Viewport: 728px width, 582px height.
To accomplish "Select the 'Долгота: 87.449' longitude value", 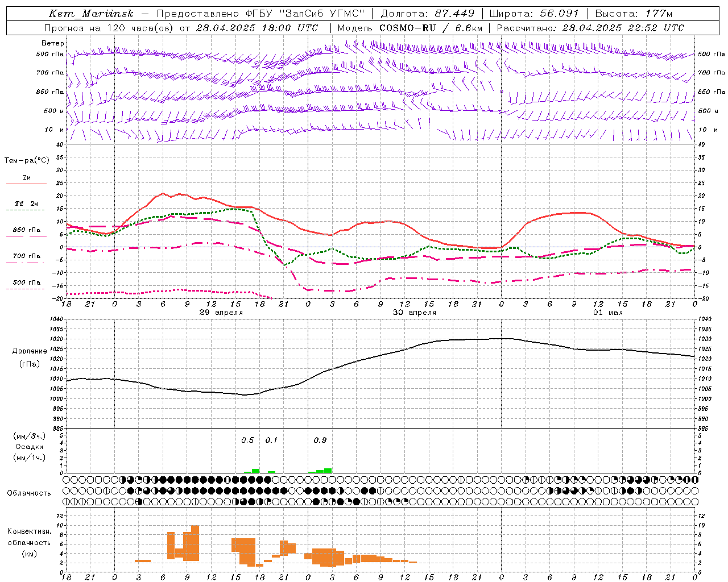I will click(x=427, y=14).
